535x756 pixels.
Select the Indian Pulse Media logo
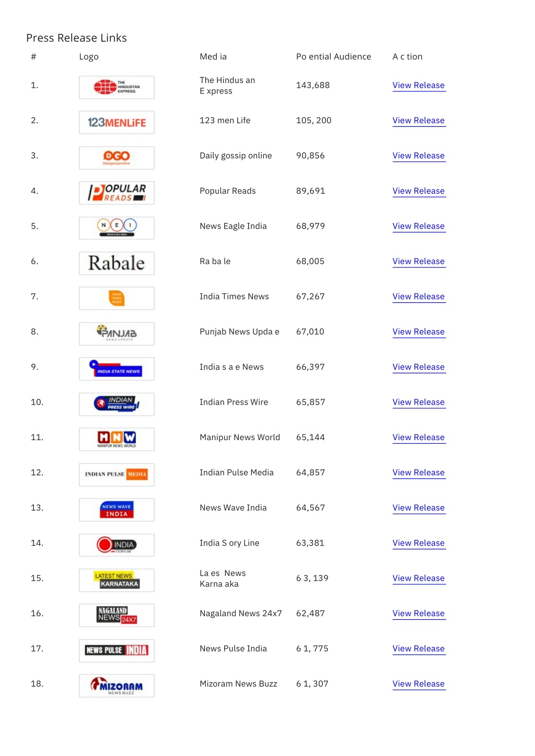(x=117, y=475)
